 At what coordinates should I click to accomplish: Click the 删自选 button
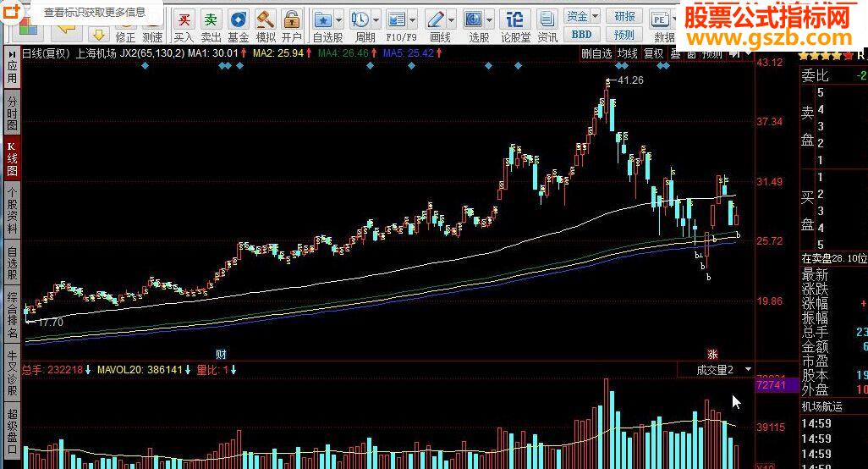(x=596, y=53)
